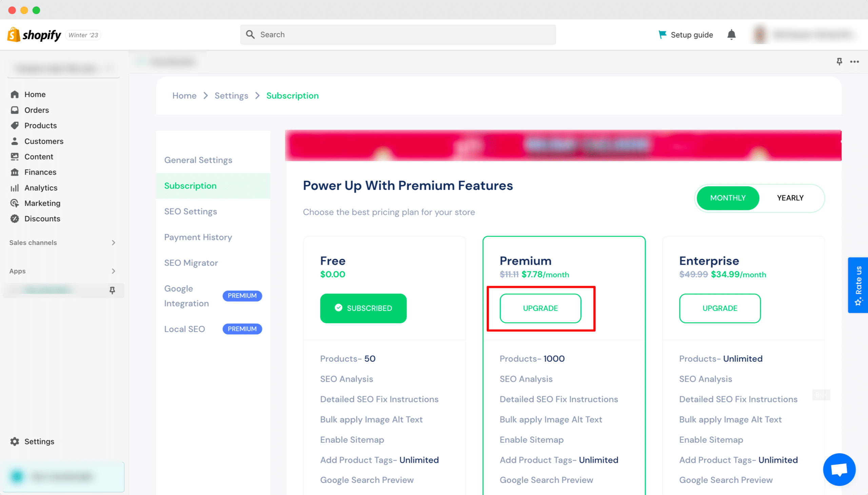Image resolution: width=868 pixels, height=495 pixels.
Task: Open the Settings menu item
Action: point(39,441)
